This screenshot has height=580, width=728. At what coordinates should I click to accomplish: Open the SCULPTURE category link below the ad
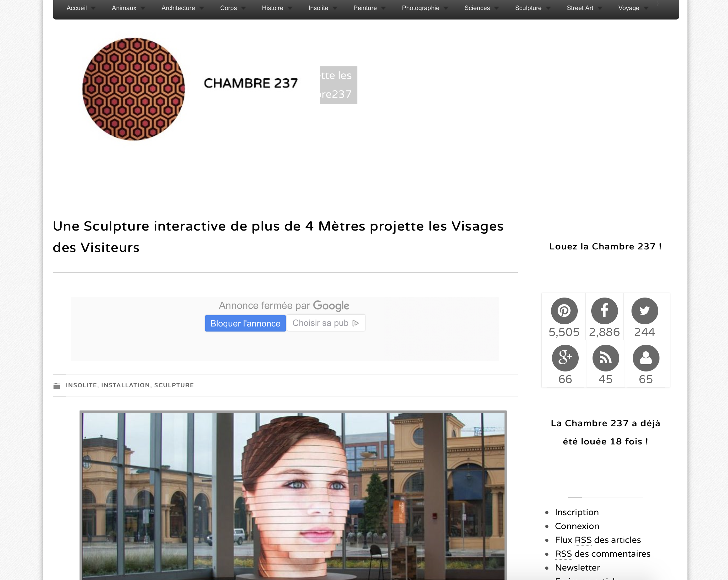174,385
